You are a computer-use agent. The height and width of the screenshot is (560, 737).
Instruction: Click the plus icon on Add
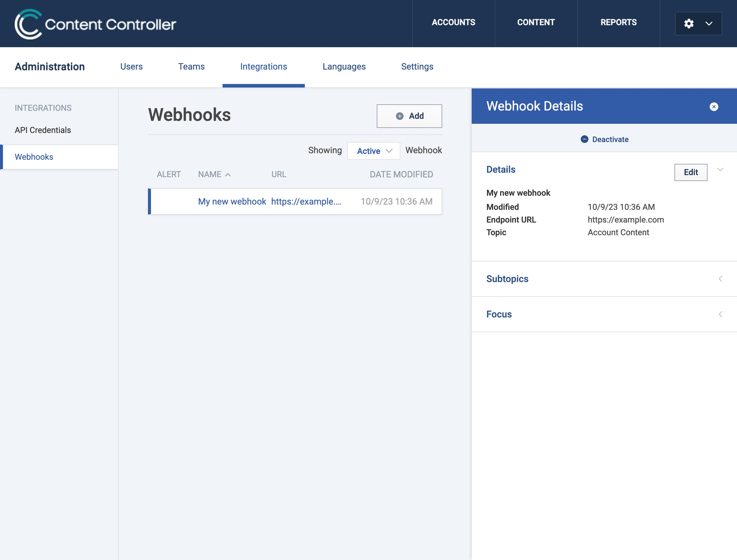point(399,116)
